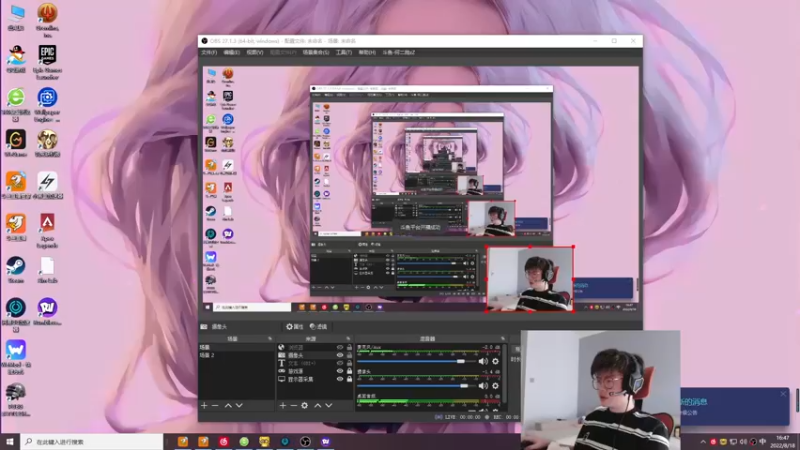Image resolution: width=800 pixels, height=450 pixels.
Task: Open source properties gear in sources toolbar
Action: pyautogui.click(x=305, y=406)
